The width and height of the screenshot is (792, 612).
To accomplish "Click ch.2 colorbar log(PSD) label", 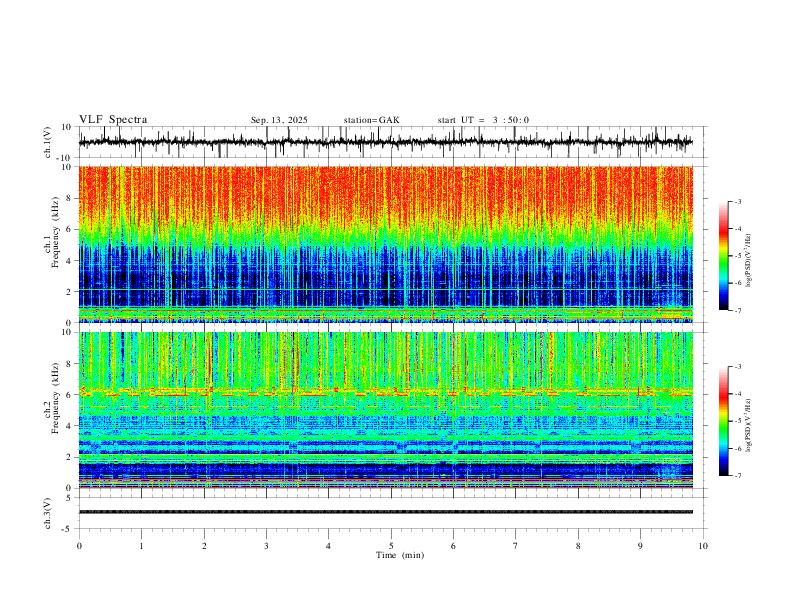I will coord(748,426).
